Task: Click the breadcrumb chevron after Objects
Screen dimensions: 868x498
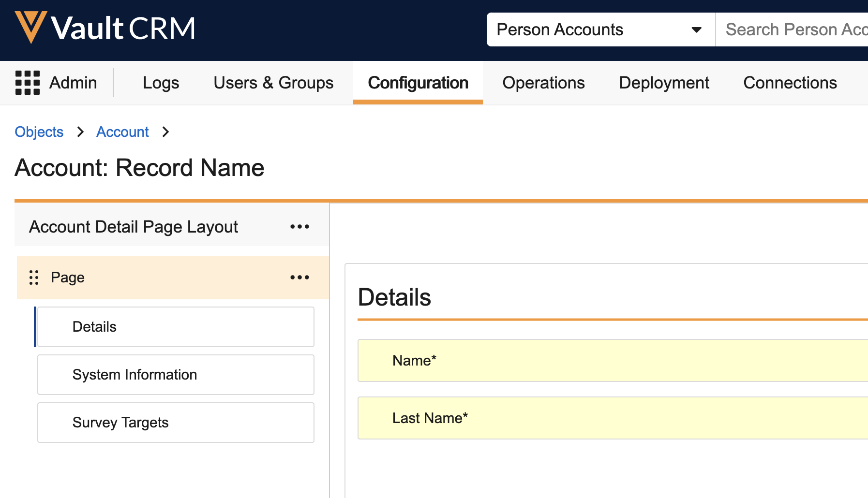Action: pos(80,132)
